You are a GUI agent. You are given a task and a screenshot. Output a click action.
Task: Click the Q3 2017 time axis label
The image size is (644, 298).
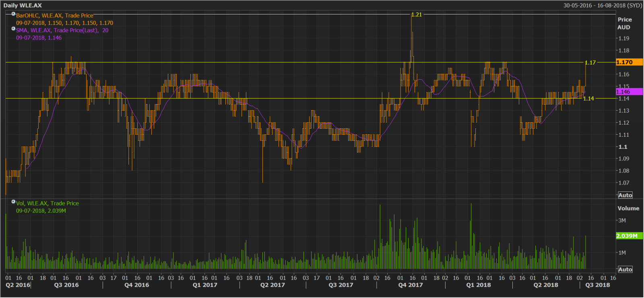coord(341,285)
